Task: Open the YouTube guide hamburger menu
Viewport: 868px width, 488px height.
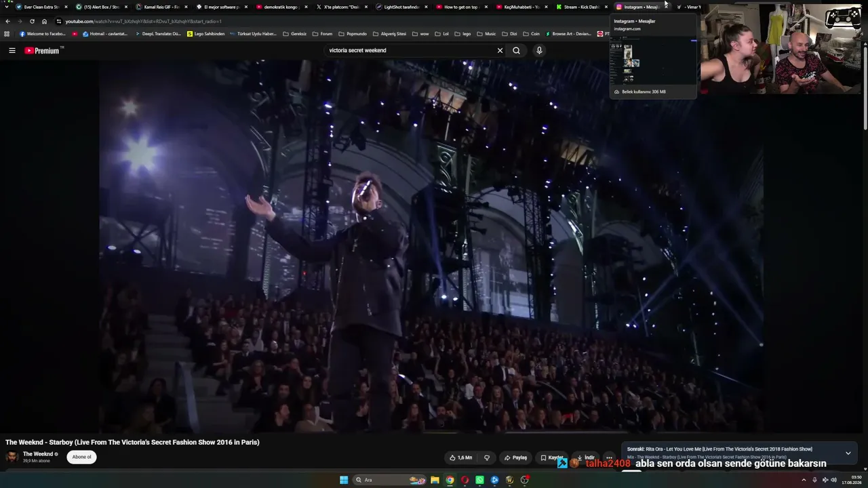Action: (x=12, y=50)
